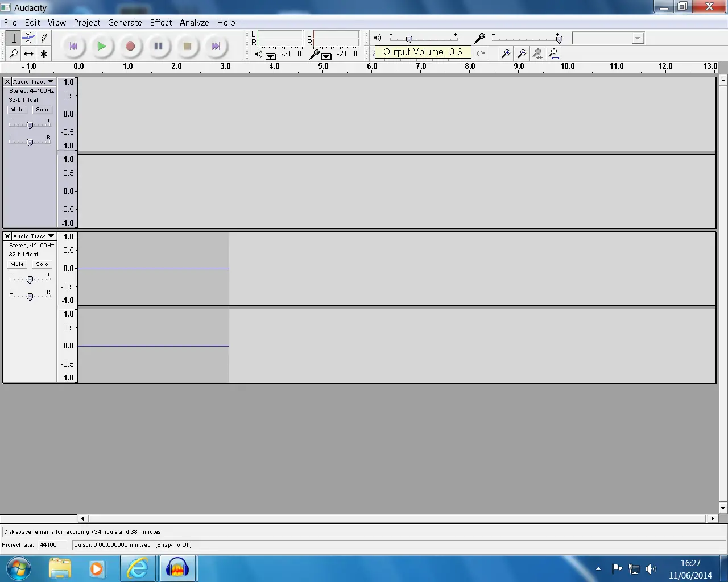This screenshot has width=728, height=582.
Task: Adjust the Output Volume slider
Action: (409, 39)
